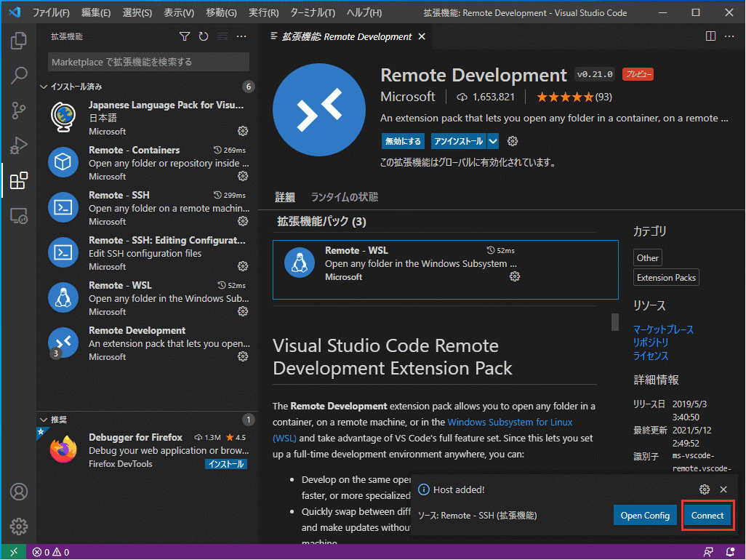Screen dimensions: 746x560
Task: Open the Run and Debug view
Action: (19, 145)
